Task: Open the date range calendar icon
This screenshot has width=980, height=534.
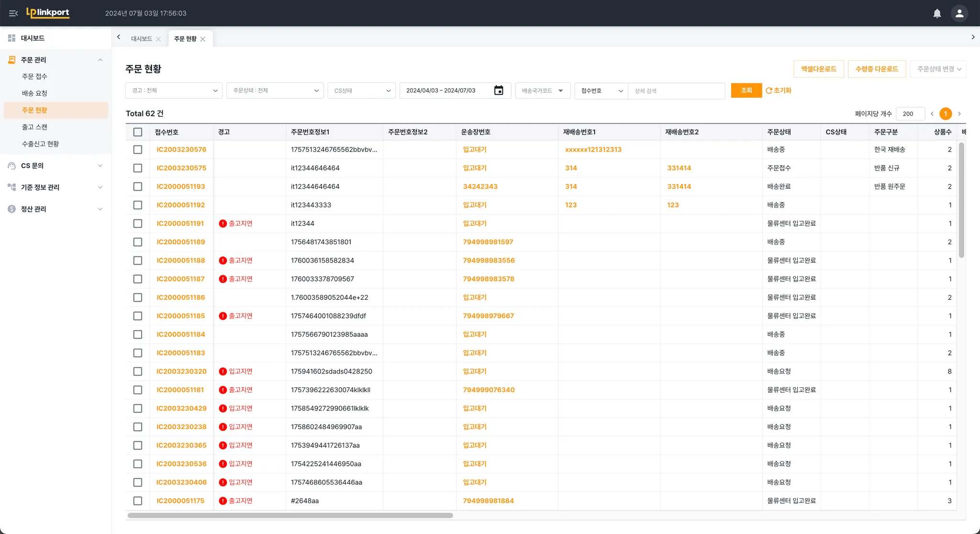Action: pos(499,91)
